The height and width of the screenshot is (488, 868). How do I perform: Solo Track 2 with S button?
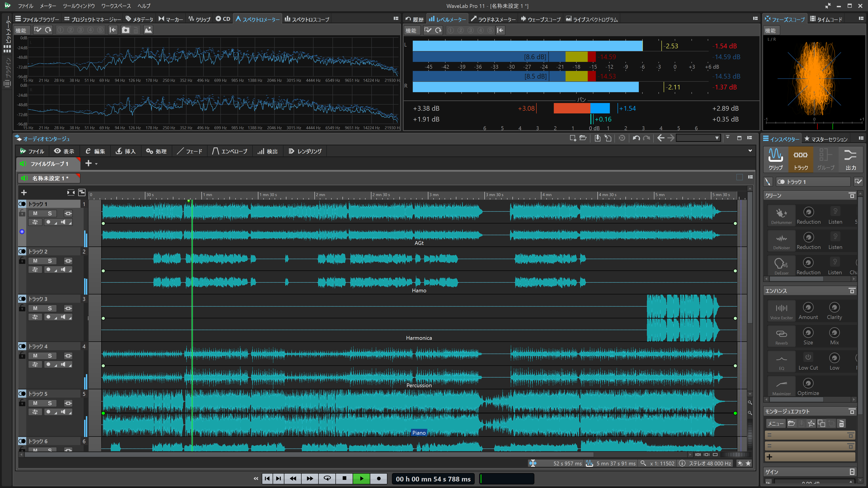point(50,261)
